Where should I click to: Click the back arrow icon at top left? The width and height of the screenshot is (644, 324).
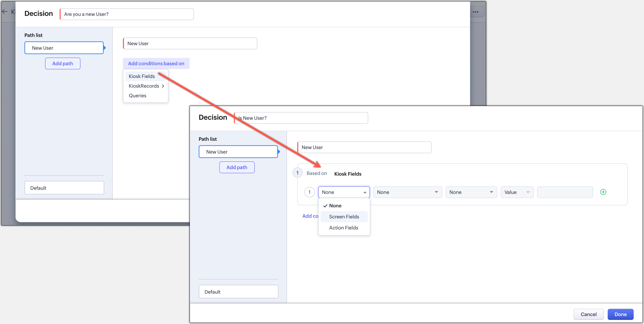4,12
